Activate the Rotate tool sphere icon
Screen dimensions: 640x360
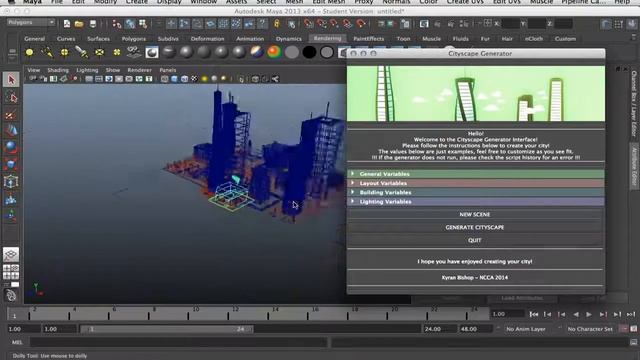(11, 147)
